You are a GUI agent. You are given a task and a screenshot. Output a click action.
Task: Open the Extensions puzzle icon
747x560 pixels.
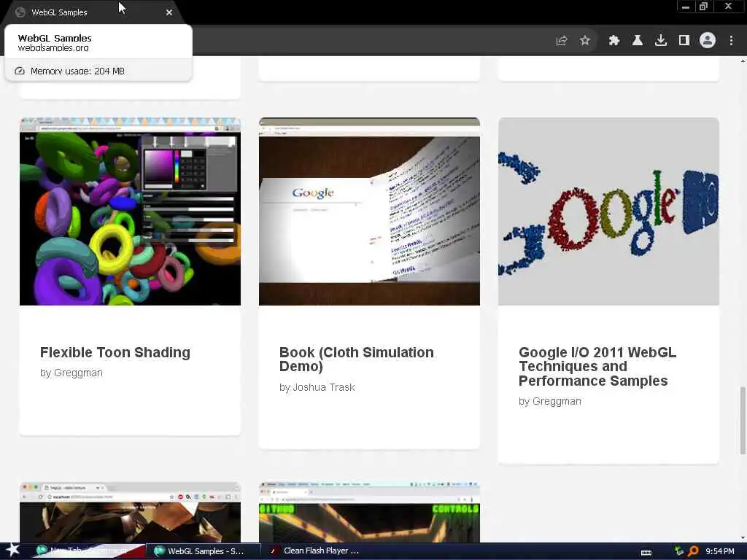pos(614,41)
